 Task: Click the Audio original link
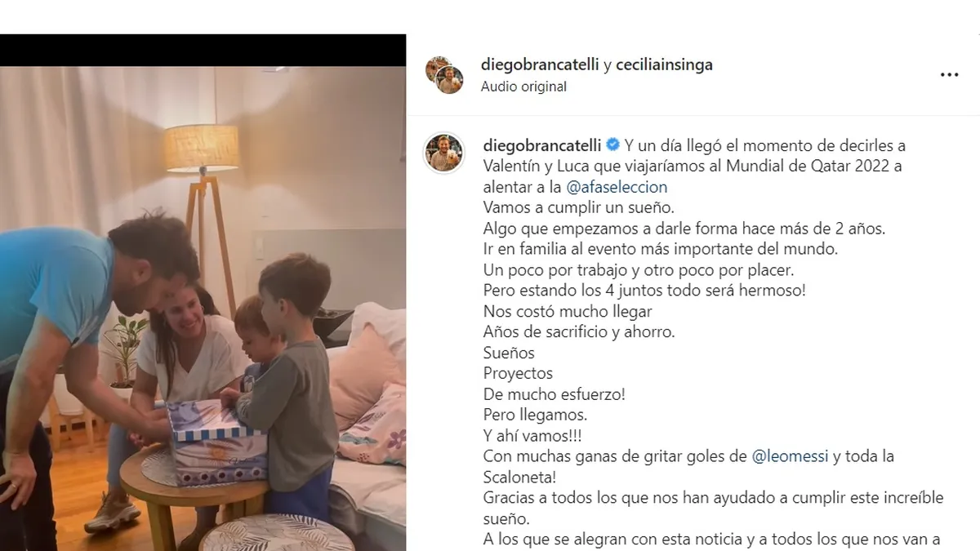[x=523, y=86]
